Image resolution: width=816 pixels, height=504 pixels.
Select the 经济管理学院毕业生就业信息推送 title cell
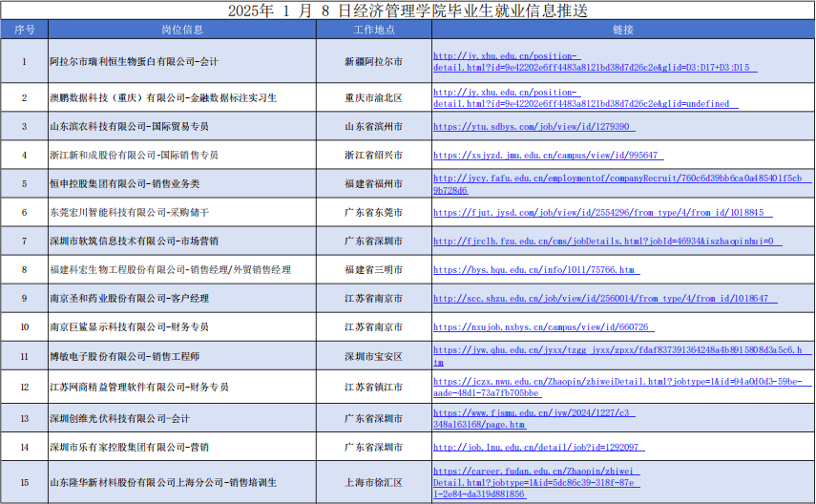pyautogui.click(x=408, y=10)
